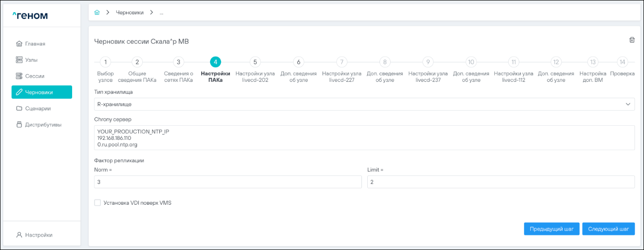Viewport: 644px width, 250px height.
Task: Click the Настройки user icon
Action: click(x=19, y=235)
